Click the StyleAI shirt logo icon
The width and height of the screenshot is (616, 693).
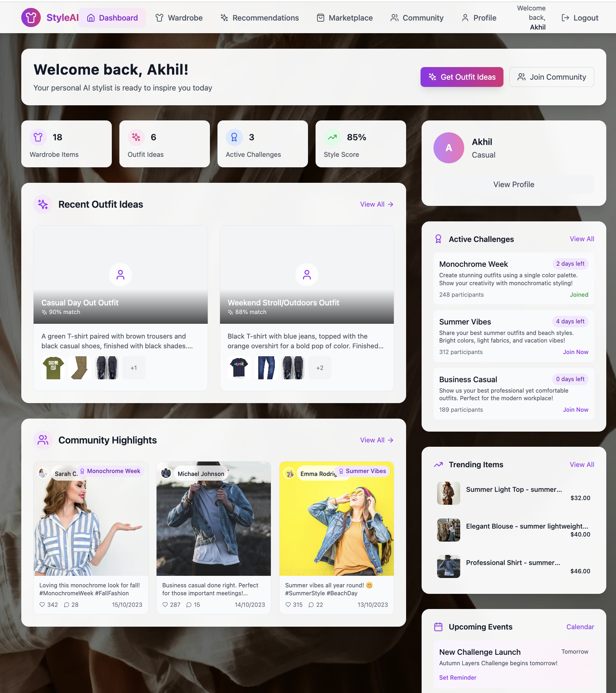coord(31,18)
